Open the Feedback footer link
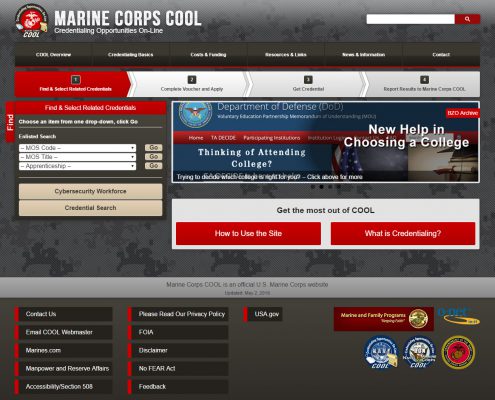 (x=178, y=387)
